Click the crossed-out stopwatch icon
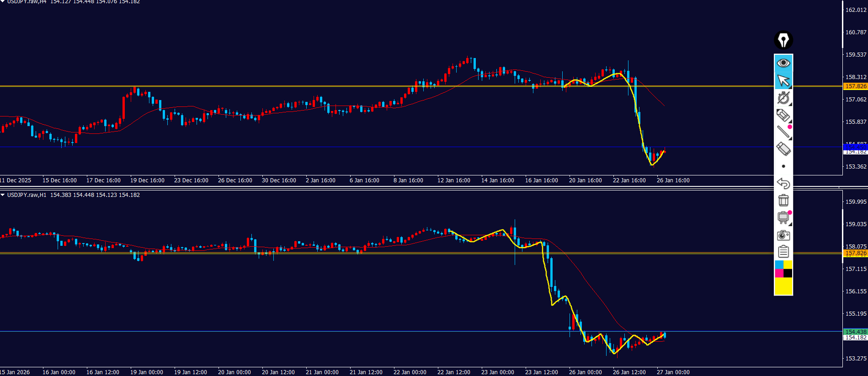 [x=783, y=98]
